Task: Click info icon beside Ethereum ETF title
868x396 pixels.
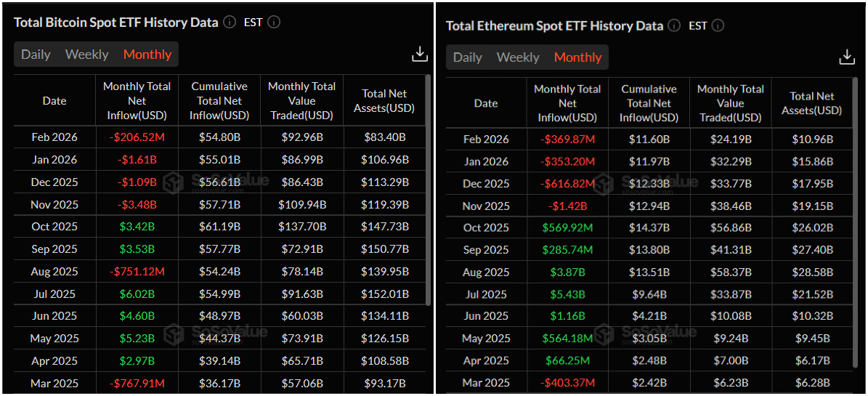Action: (674, 25)
